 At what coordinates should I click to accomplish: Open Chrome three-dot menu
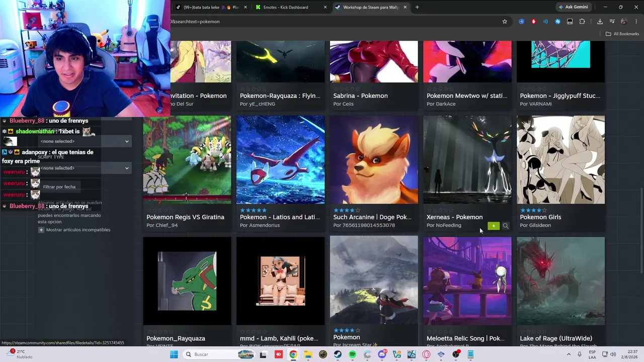click(x=636, y=22)
